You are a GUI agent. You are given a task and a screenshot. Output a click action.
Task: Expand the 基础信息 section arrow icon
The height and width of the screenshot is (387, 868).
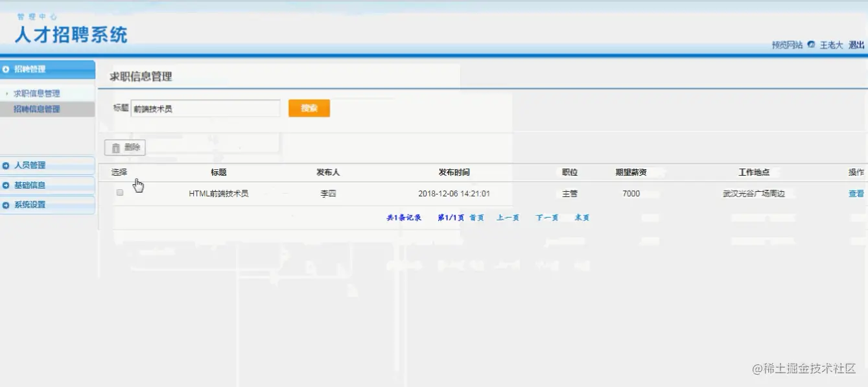(x=6, y=185)
